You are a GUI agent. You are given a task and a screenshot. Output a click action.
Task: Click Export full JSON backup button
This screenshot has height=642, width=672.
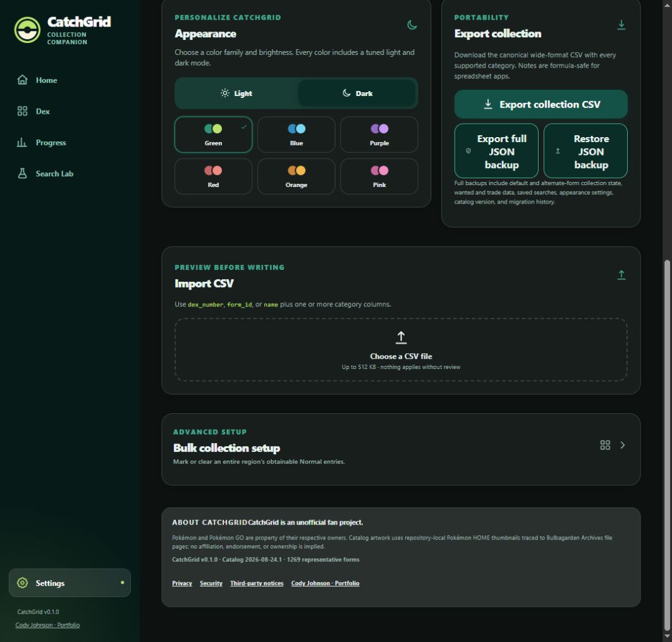(496, 151)
